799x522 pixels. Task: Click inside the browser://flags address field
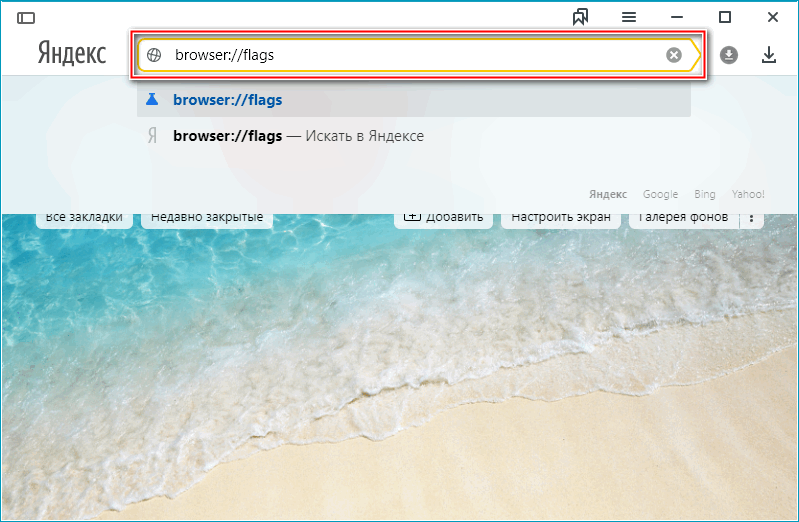pos(400,55)
